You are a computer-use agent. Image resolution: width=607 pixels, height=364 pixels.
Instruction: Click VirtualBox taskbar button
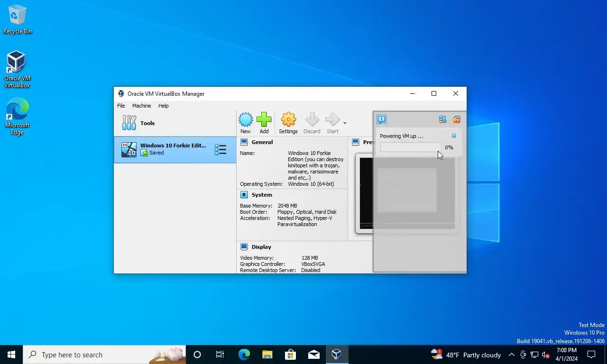click(x=337, y=355)
